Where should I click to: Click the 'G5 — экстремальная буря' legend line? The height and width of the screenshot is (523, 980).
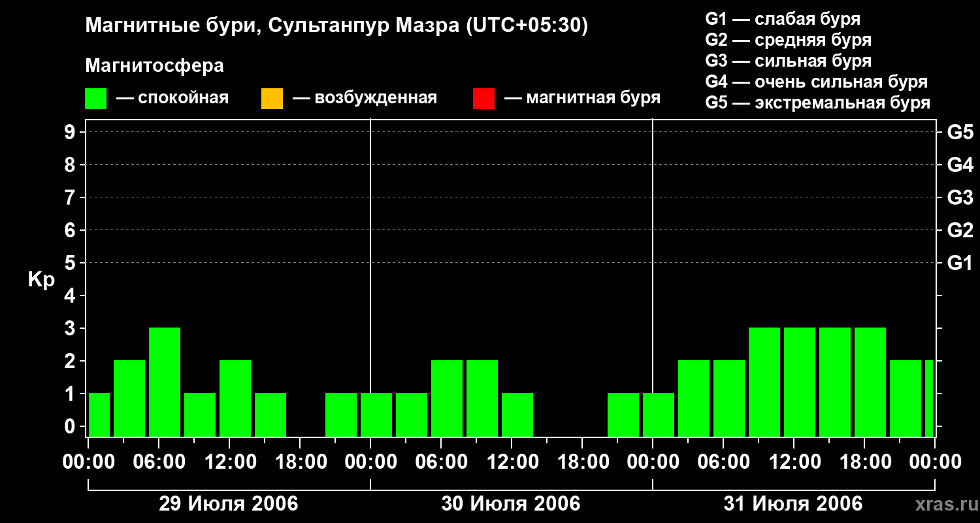(818, 103)
